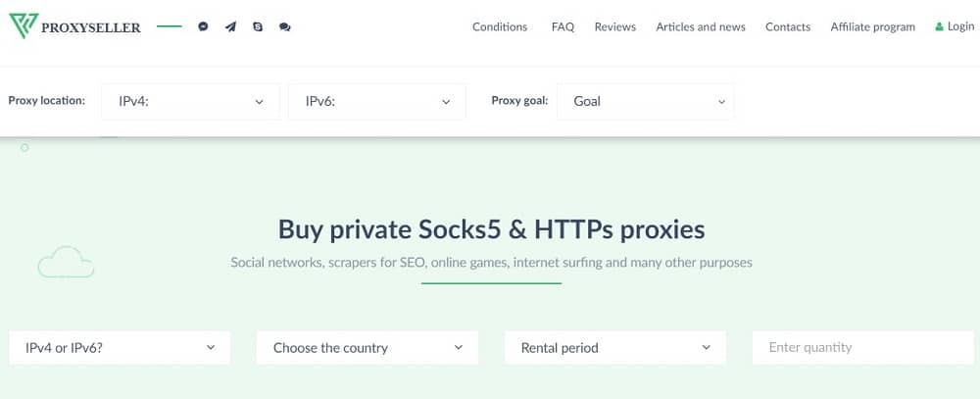The height and width of the screenshot is (399, 980).
Task: Click the Skype contact icon
Action: 258,26
